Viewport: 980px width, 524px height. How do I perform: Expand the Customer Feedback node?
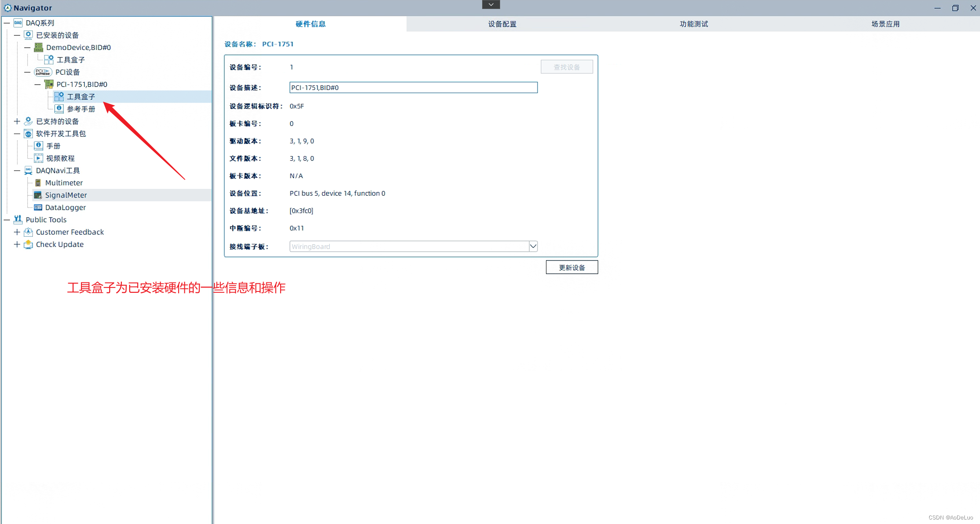pyautogui.click(x=17, y=232)
